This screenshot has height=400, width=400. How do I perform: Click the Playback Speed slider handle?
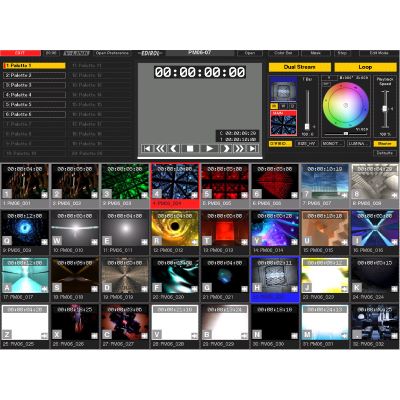point(385,109)
